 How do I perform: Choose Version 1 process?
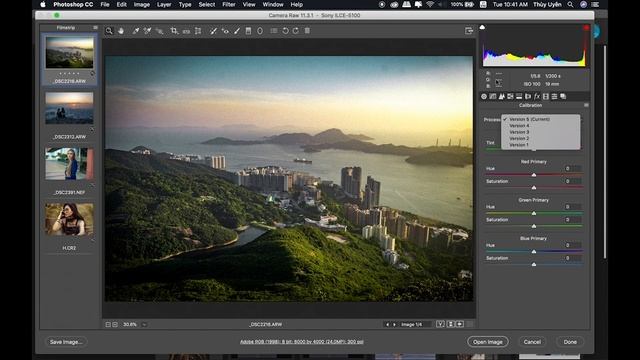tap(540, 144)
